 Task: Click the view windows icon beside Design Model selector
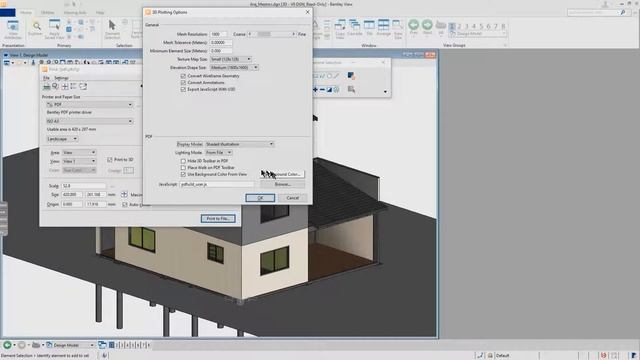[102, 345]
